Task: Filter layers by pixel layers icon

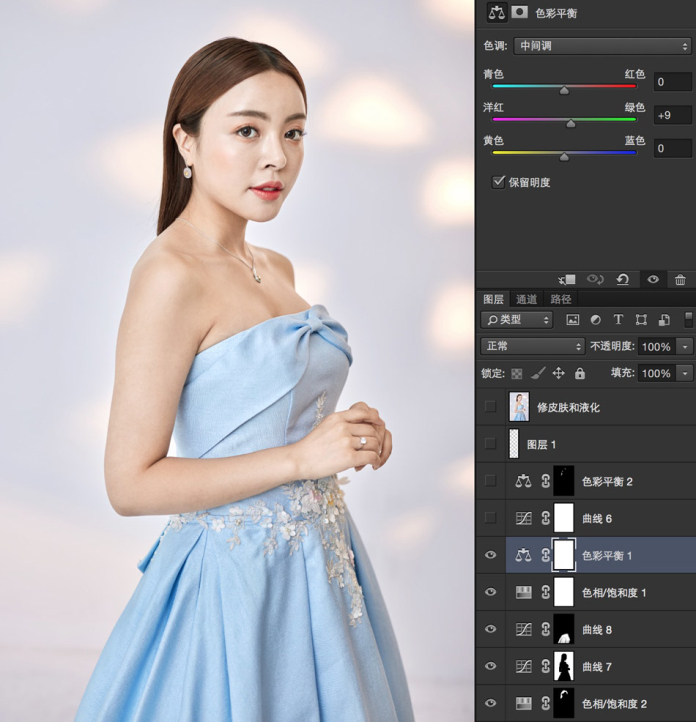Action: coord(572,320)
